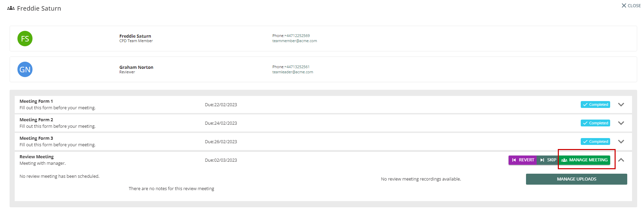Click the Review Meeting row title
The width and height of the screenshot is (644, 210).
tap(37, 157)
